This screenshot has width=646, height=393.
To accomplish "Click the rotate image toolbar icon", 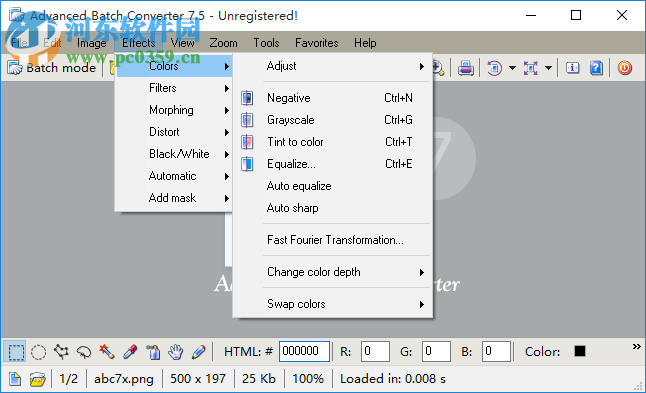I will [x=494, y=68].
